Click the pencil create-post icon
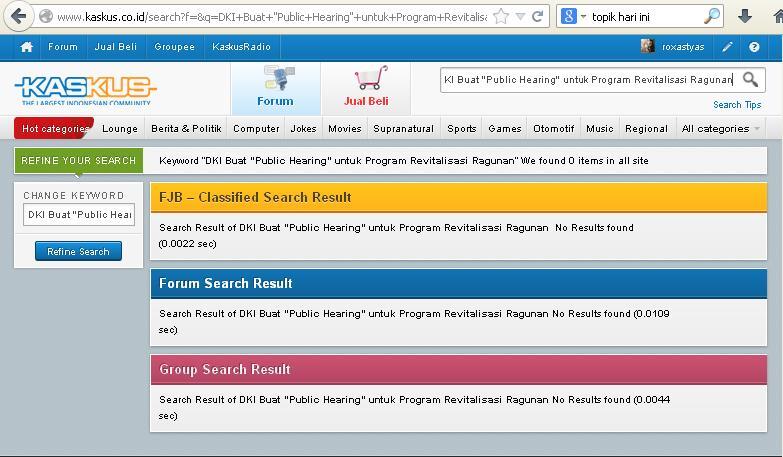The width and height of the screenshot is (783, 457). (x=727, y=47)
